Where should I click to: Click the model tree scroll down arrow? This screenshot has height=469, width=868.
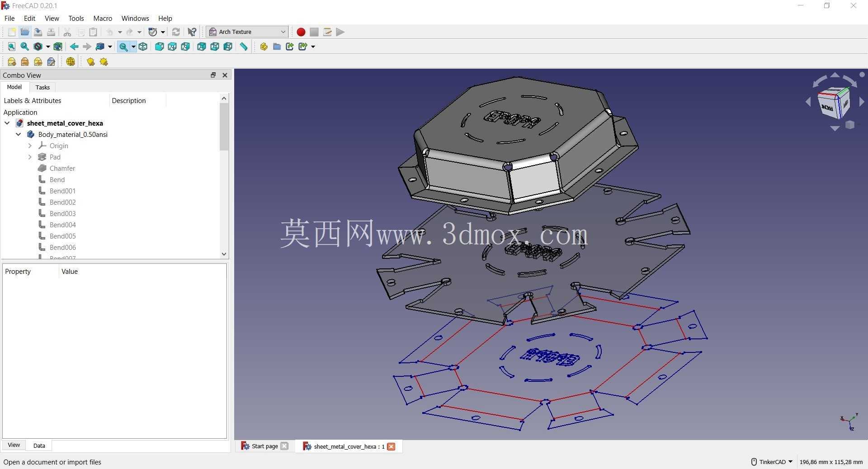click(x=224, y=254)
